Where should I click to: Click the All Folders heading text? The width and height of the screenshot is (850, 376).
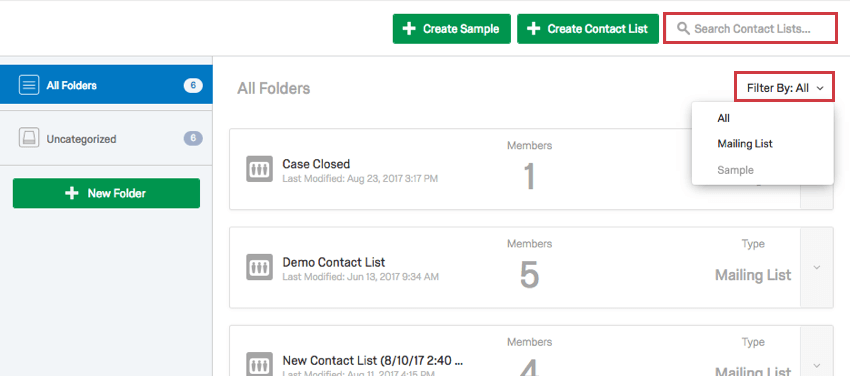coord(274,88)
